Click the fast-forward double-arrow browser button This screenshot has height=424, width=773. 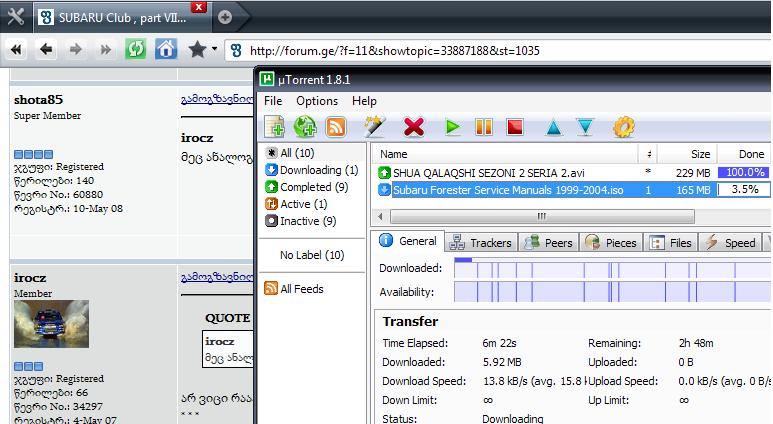point(105,49)
